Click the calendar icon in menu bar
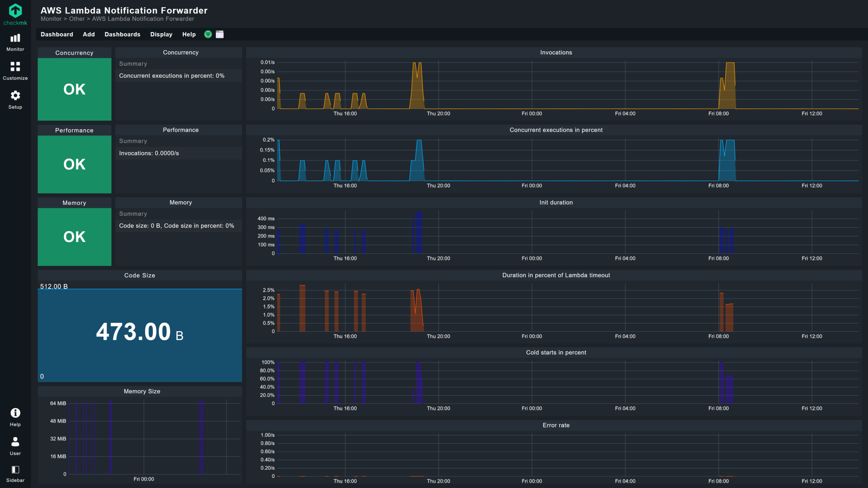This screenshot has height=488, width=868. pos(220,34)
